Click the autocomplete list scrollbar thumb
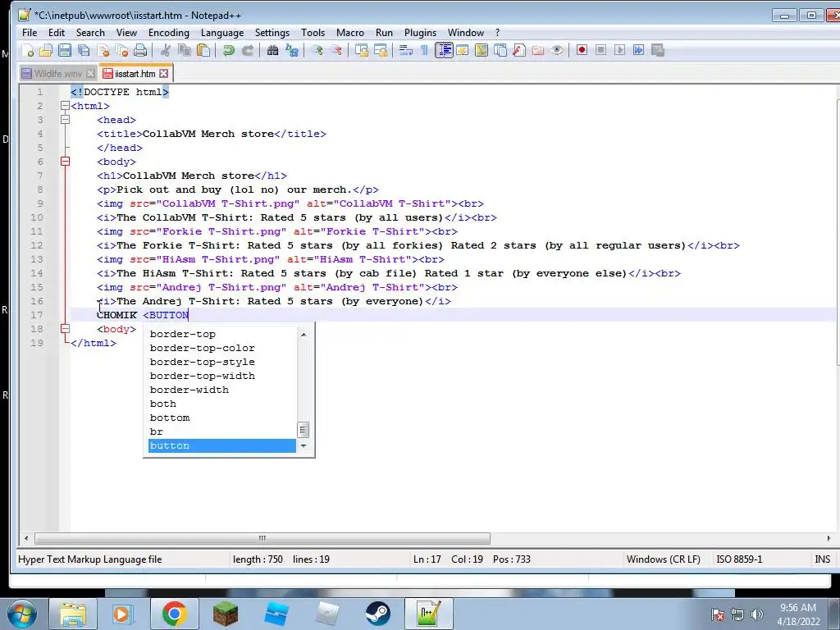840x630 pixels. point(304,430)
